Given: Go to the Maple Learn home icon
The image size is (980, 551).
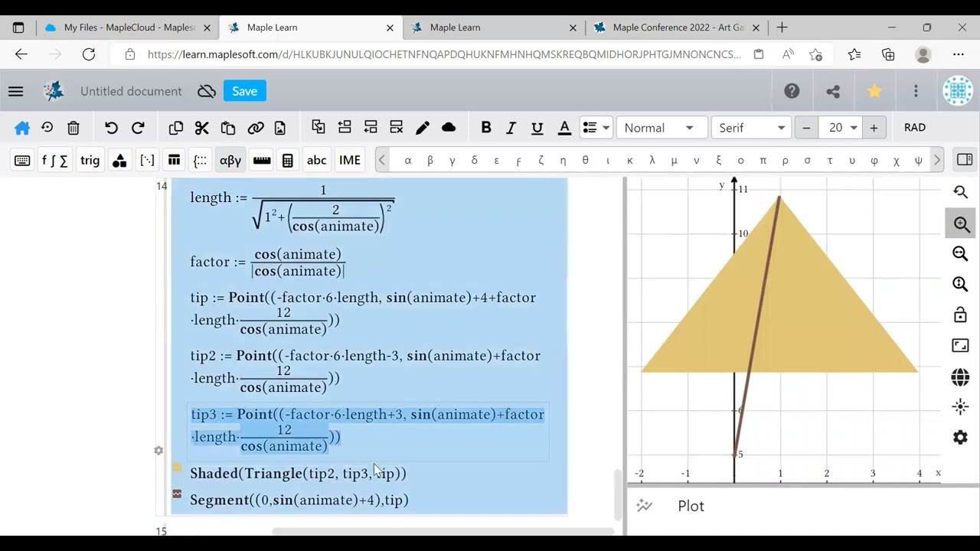Looking at the screenshot, I should click(22, 128).
